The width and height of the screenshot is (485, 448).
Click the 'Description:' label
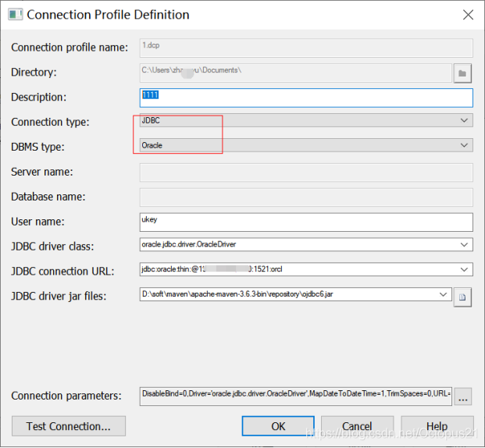click(x=39, y=97)
